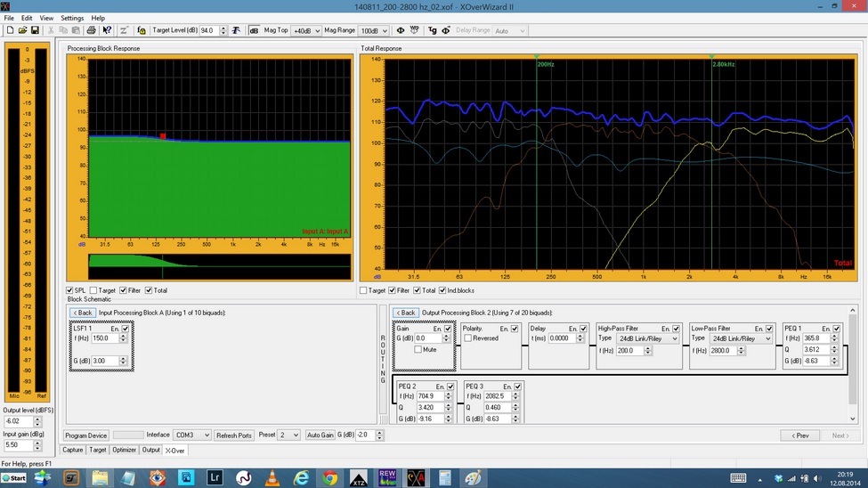Open Low-Pass Filter Type dropdown
Image resolution: width=868 pixels, height=488 pixels.
pos(740,338)
